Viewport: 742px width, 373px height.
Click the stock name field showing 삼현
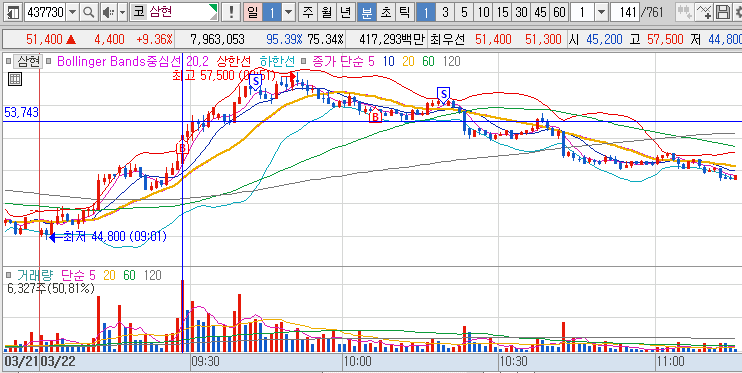coord(174,12)
